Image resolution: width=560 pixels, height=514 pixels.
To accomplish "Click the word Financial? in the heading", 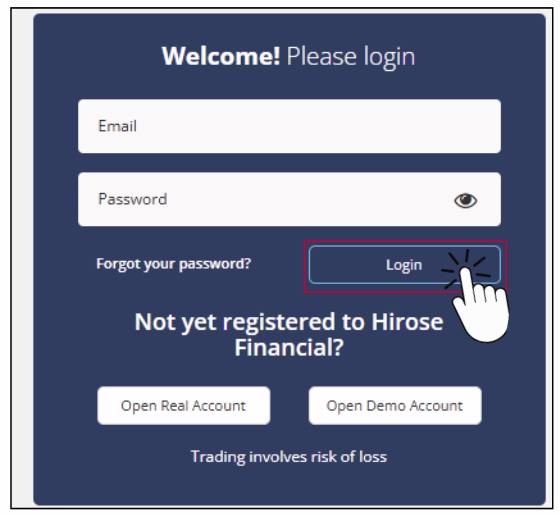I will click(289, 348).
